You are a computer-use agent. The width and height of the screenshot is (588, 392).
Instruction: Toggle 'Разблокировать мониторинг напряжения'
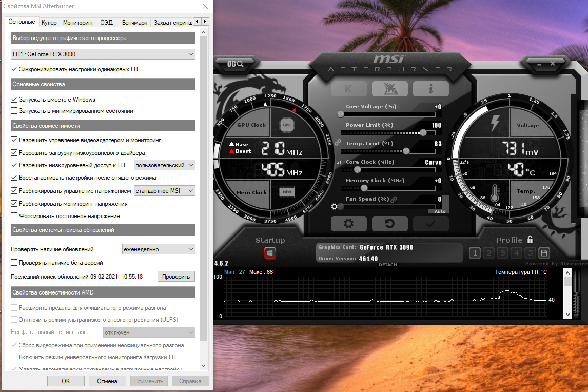coord(14,203)
